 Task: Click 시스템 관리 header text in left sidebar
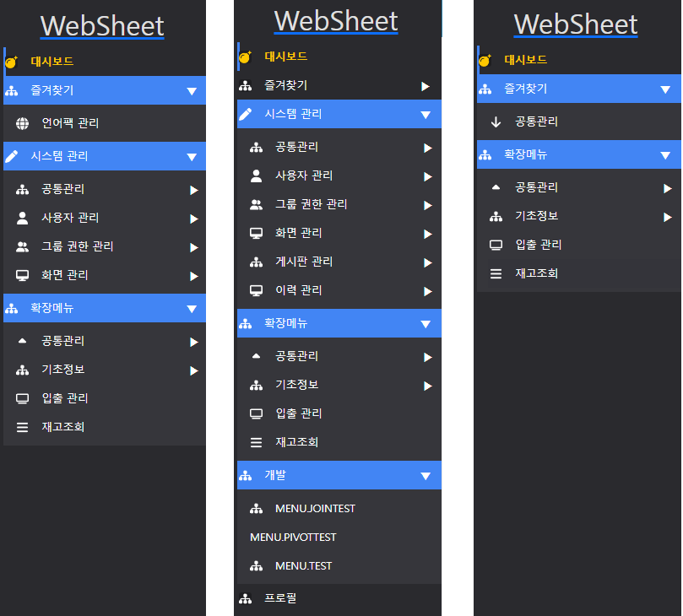pos(59,156)
